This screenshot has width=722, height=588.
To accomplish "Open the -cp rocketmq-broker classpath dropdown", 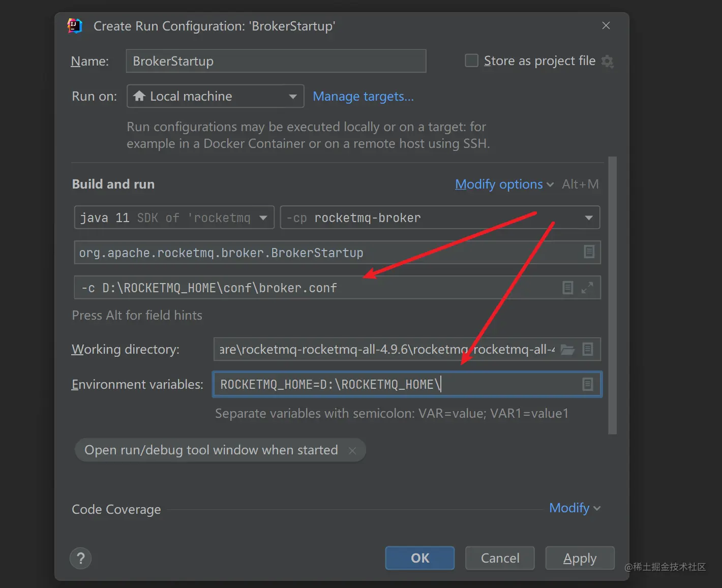I will [x=440, y=218].
